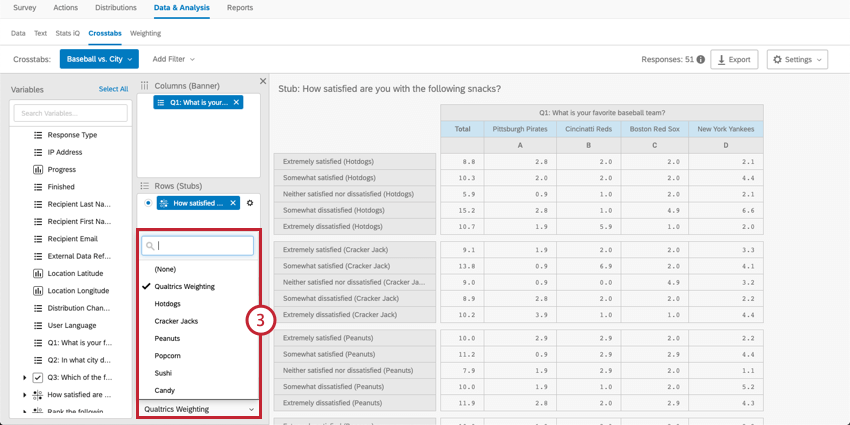The width and height of the screenshot is (850, 425).
Task: Choose the checked Qualtrics Weighting option
Action: point(184,286)
